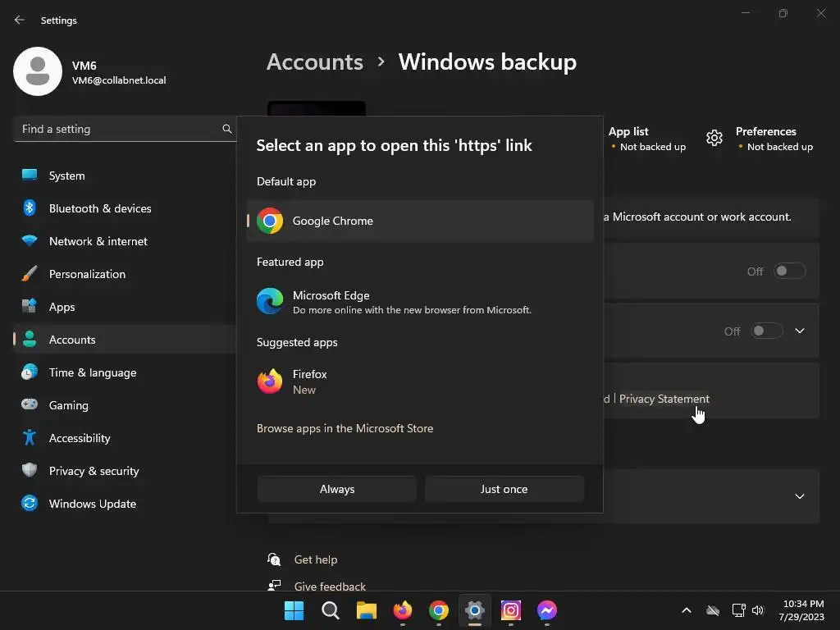This screenshot has height=630, width=840.
Task: Click the Always button
Action: click(337, 489)
